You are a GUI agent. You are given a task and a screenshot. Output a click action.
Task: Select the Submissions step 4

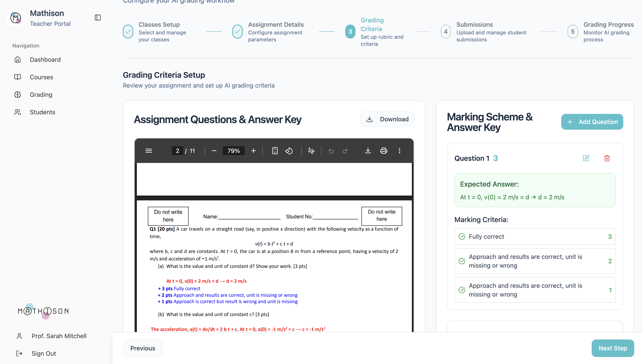(446, 32)
